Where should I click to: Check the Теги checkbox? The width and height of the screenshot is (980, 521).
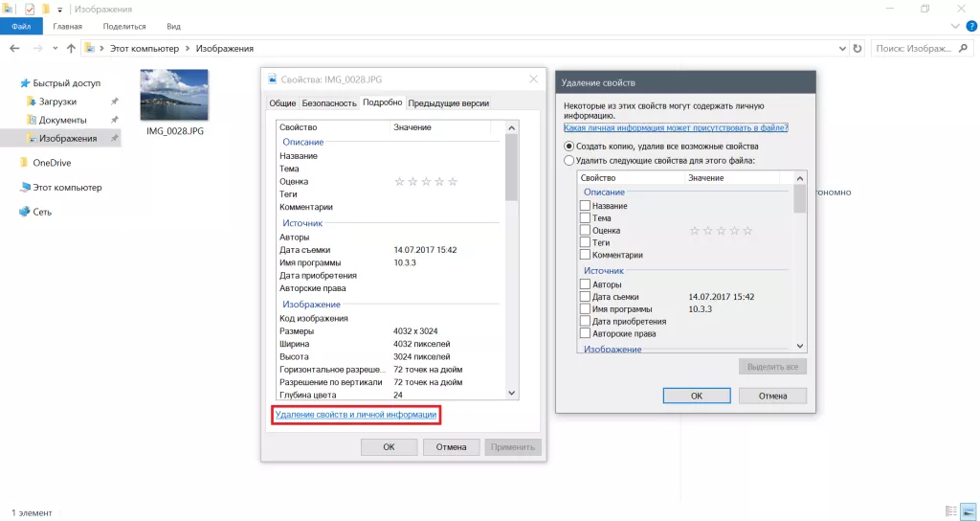click(x=585, y=242)
